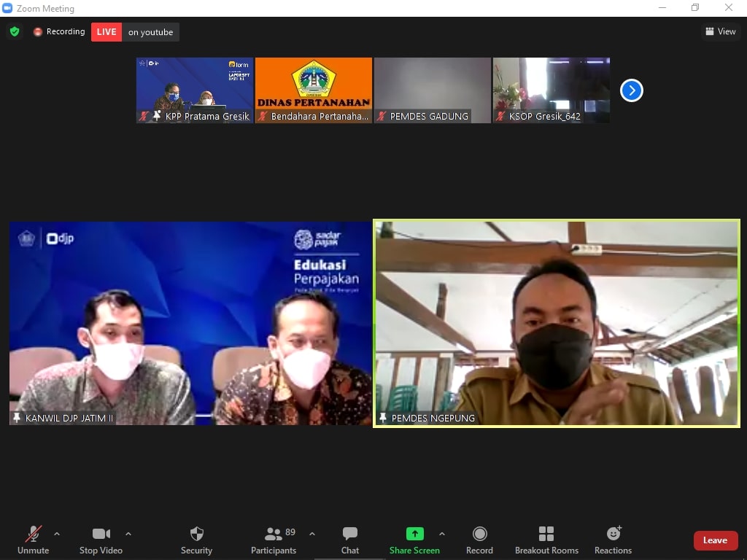Expand audio options arrow beside Unmute

tap(57, 534)
